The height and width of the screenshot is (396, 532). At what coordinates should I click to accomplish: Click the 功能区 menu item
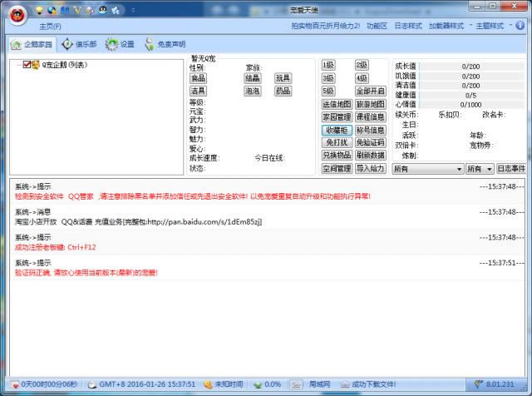tap(377, 26)
